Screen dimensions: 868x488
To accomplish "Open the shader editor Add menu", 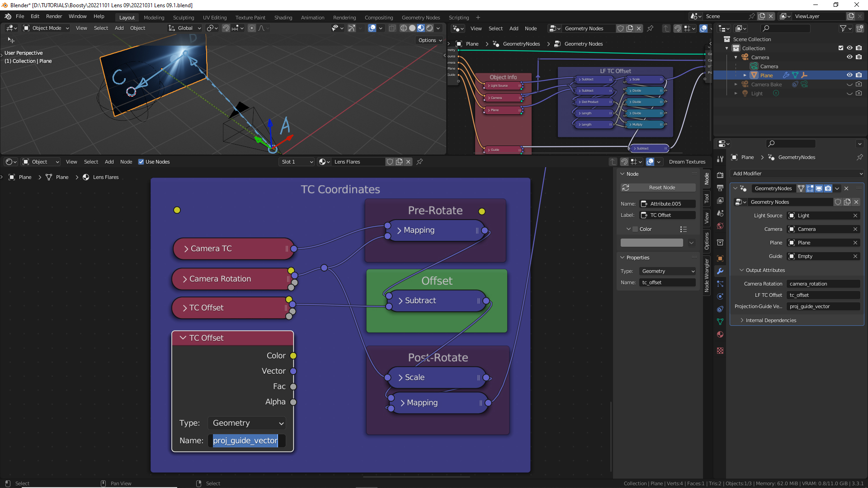I will 109,162.
